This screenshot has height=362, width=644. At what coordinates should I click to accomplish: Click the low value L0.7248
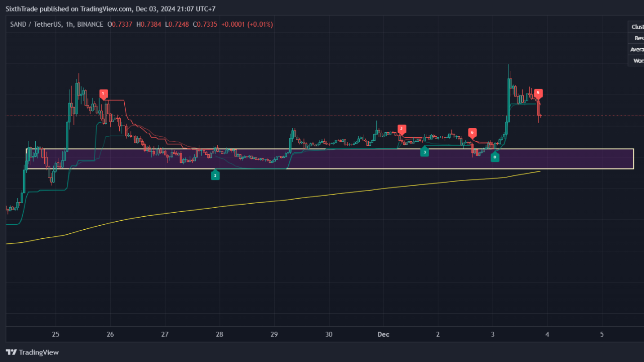point(177,24)
